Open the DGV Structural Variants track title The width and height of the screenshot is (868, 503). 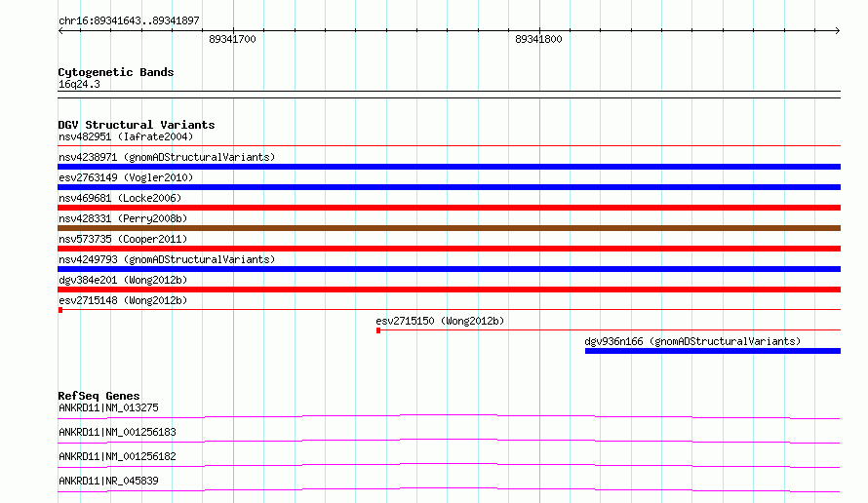tap(137, 125)
